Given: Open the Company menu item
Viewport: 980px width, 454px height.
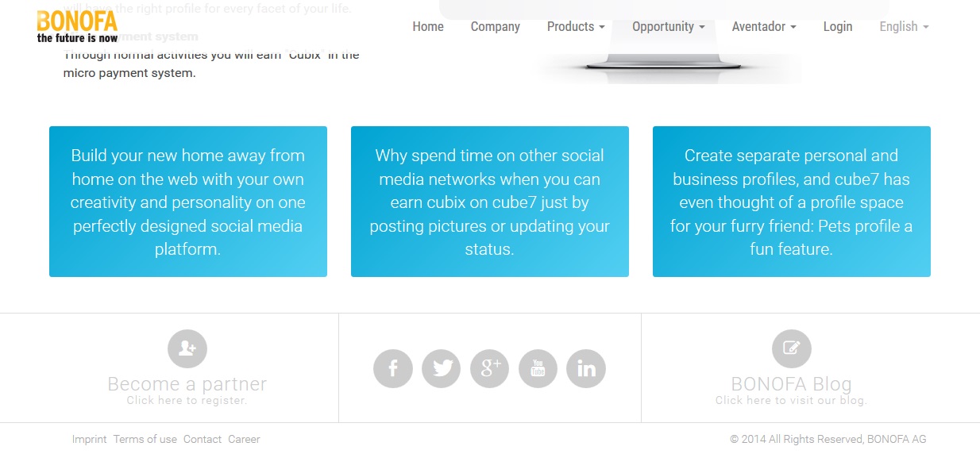Looking at the screenshot, I should 496,26.
